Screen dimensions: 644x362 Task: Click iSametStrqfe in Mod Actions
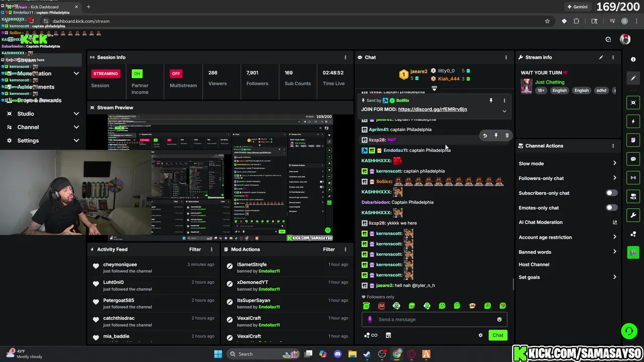tap(252, 264)
